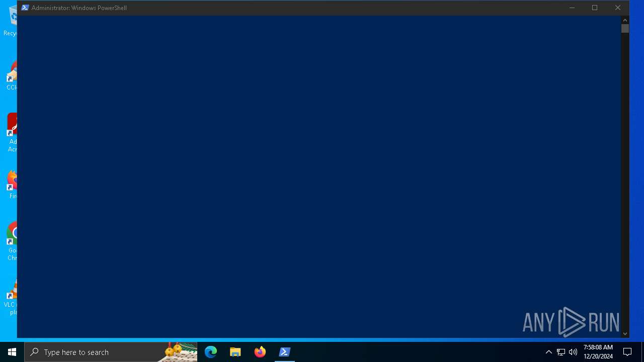Show hidden system tray icons
This screenshot has height=362, width=644.
pyautogui.click(x=549, y=352)
